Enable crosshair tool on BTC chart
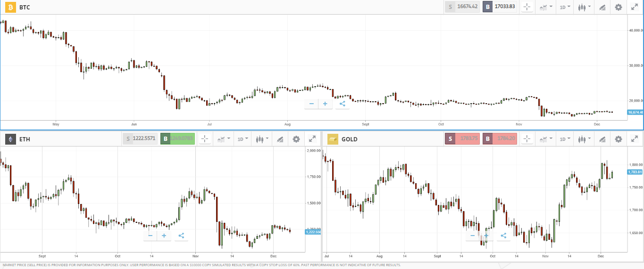This screenshot has height=269, width=644. pyautogui.click(x=527, y=7)
